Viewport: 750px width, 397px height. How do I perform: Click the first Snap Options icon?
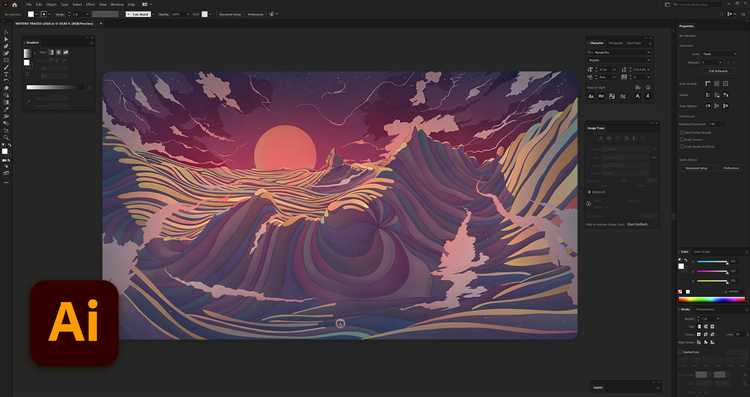point(708,106)
